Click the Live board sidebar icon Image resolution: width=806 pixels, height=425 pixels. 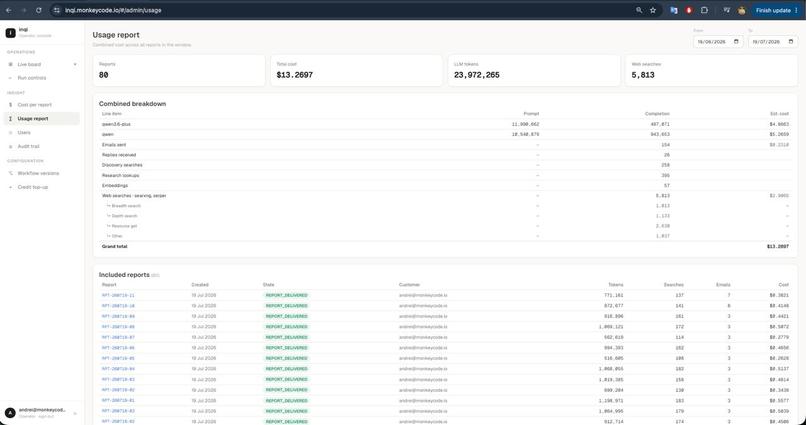(x=11, y=64)
